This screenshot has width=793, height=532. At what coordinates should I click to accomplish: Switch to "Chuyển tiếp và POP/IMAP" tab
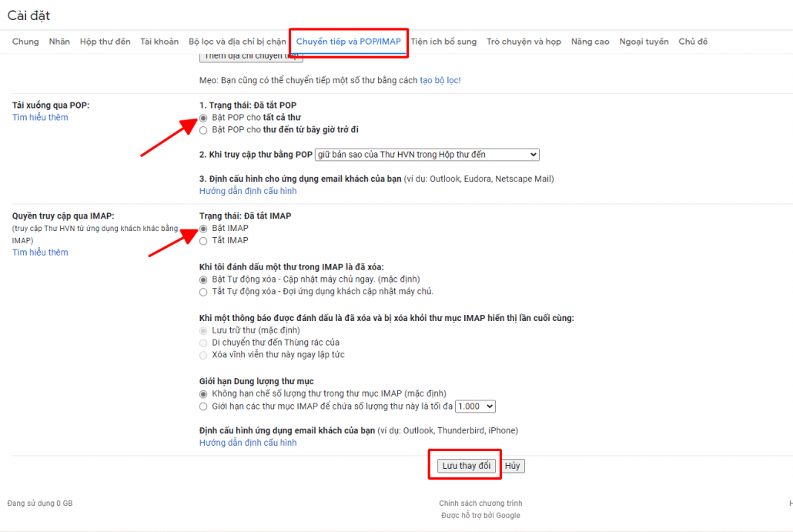pos(349,42)
